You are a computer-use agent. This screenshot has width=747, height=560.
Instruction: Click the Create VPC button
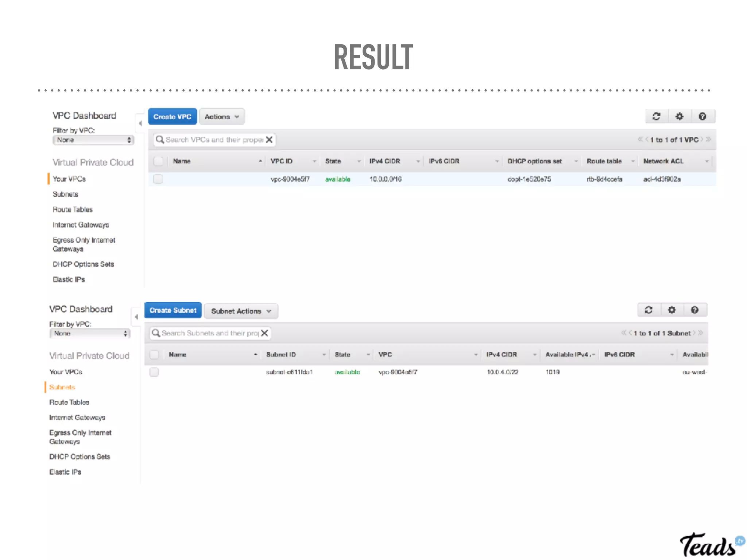(172, 117)
